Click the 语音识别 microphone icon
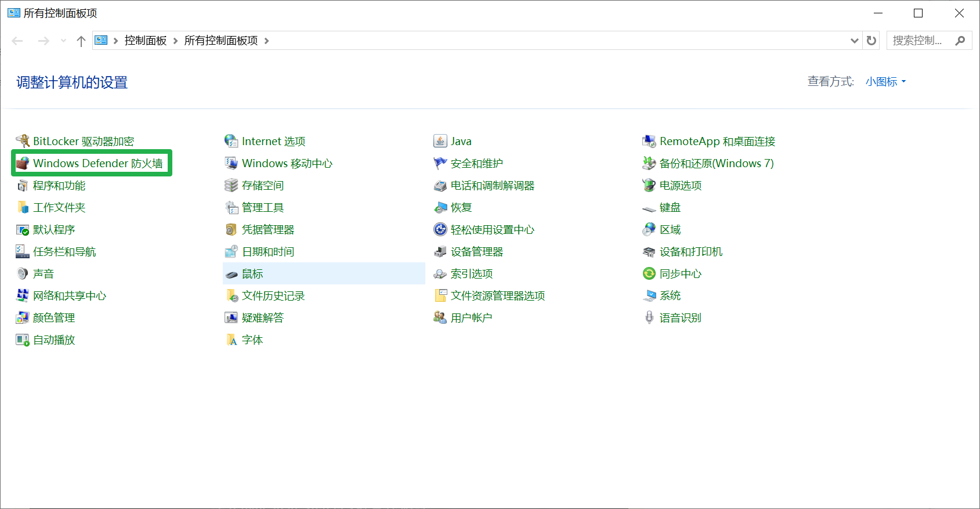The width and height of the screenshot is (980, 509). 649,317
